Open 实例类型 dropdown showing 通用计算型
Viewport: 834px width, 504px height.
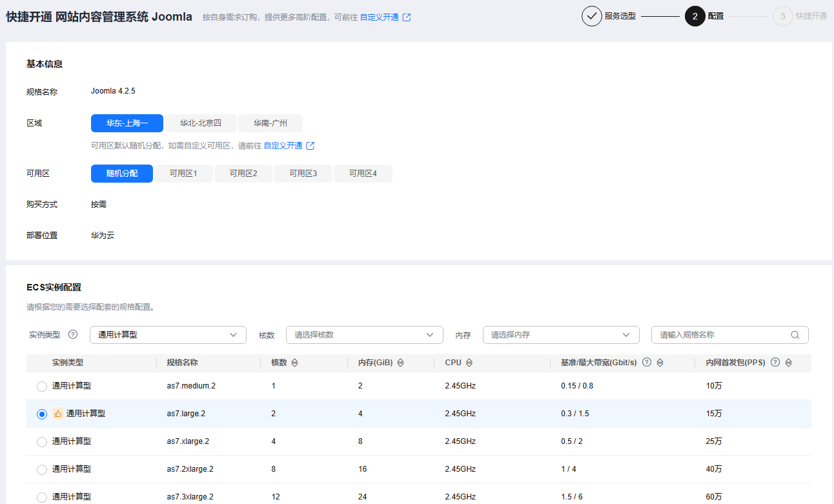[x=168, y=335]
